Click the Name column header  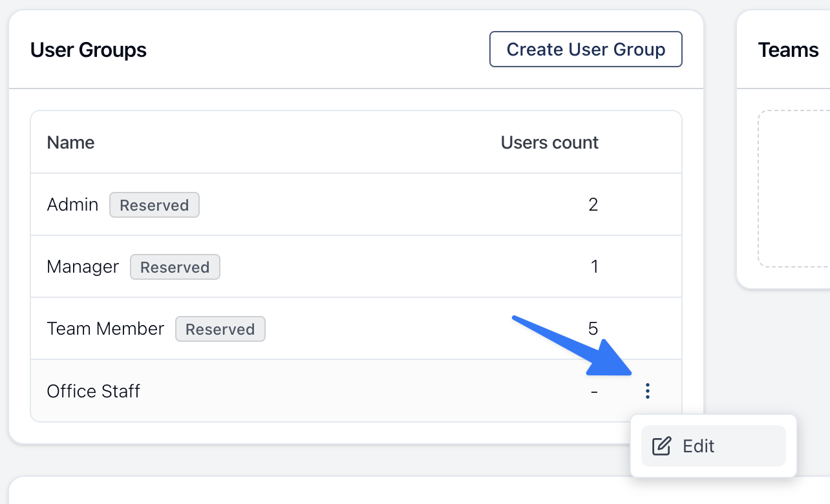[x=71, y=142]
